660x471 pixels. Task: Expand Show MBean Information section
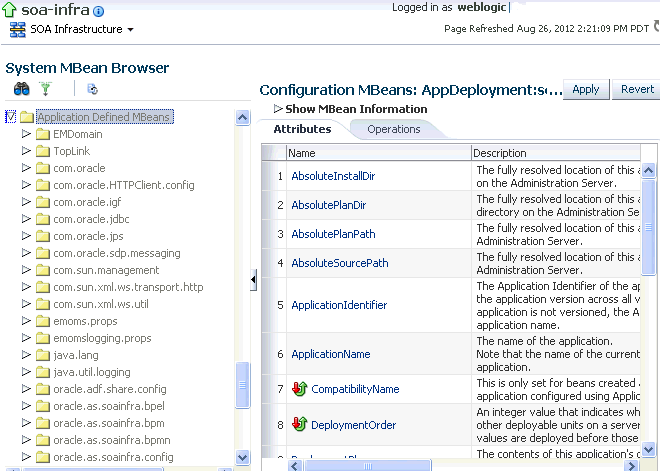click(278, 109)
